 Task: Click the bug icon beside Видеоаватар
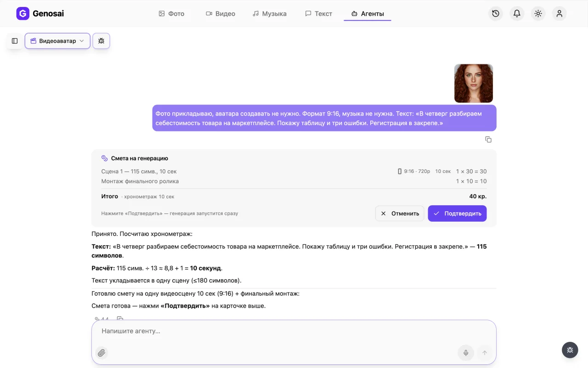pos(101,41)
